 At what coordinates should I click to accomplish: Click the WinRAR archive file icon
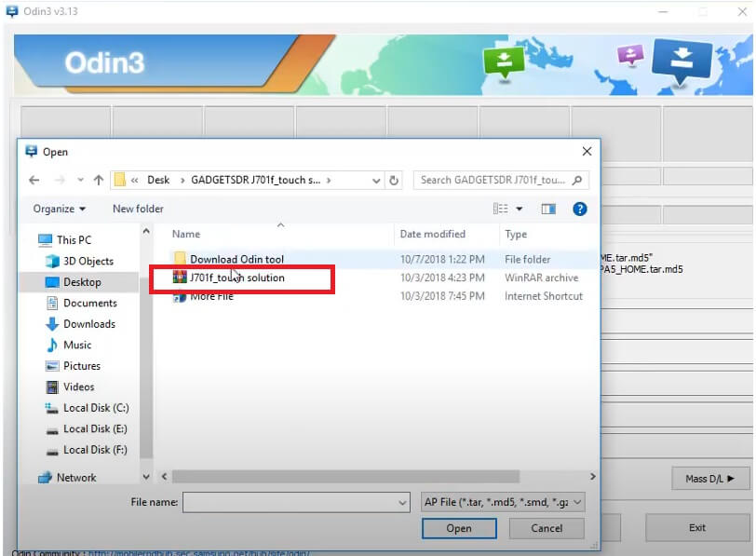(x=180, y=278)
